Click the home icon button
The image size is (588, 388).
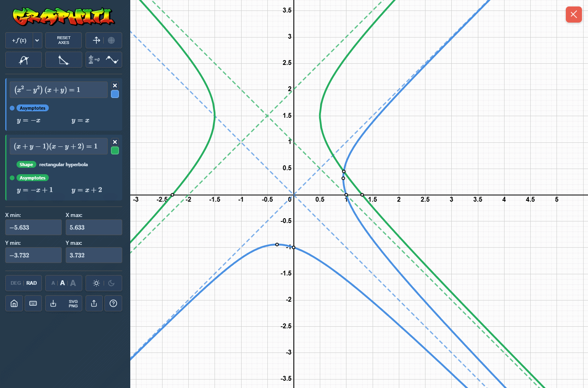point(14,303)
